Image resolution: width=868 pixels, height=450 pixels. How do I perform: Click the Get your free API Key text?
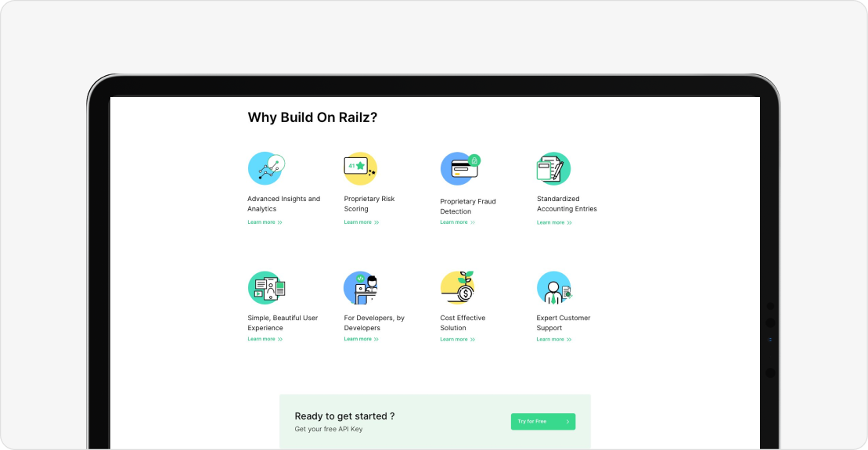point(328,429)
